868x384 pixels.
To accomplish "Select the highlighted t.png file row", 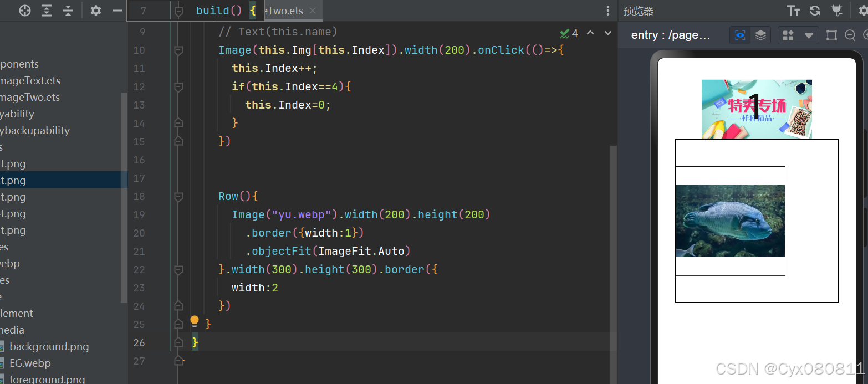I will pyautogui.click(x=64, y=180).
